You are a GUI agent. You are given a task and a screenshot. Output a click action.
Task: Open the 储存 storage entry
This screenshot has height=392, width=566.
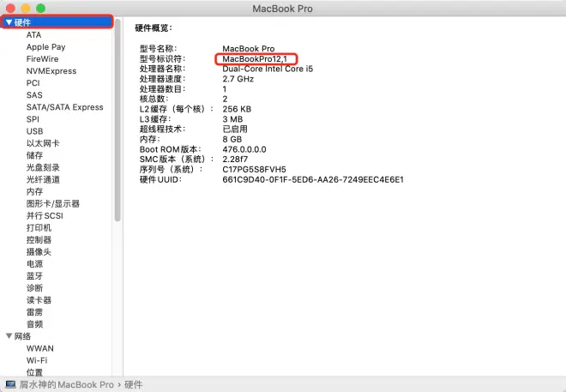point(34,155)
